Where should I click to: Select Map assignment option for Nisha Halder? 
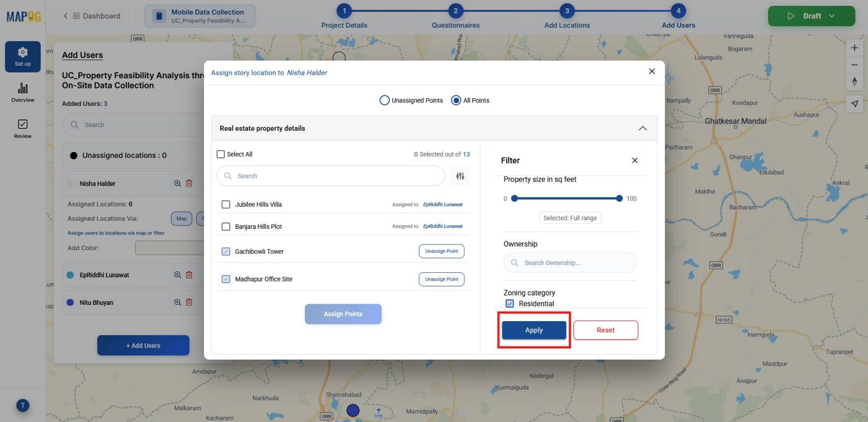(181, 219)
